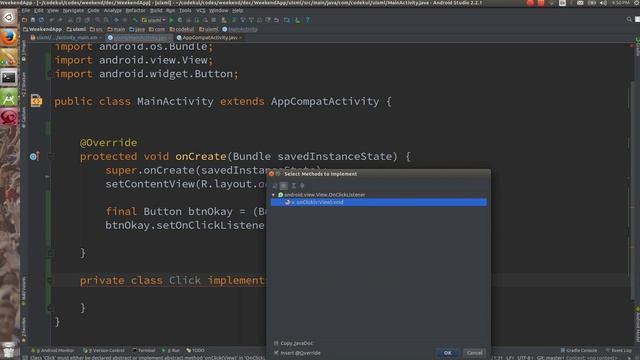Open the File menu
Screen dimensions: 640x360
coord(26,10)
